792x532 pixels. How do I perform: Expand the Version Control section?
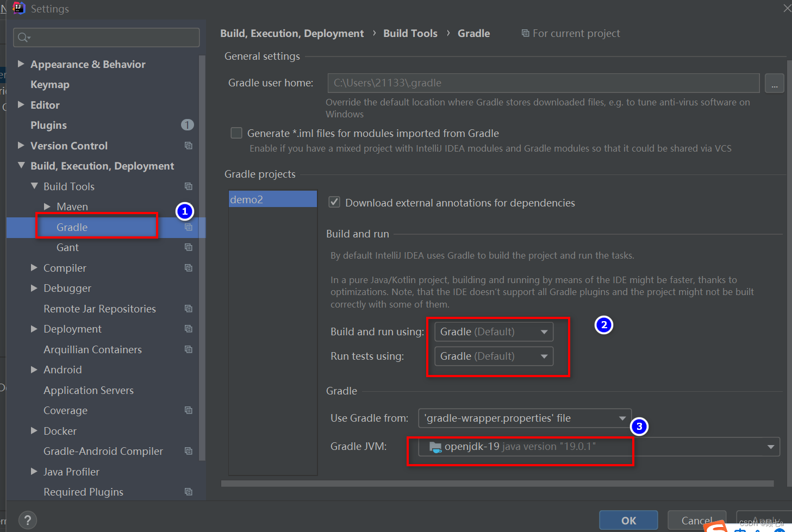click(x=21, y=146)
